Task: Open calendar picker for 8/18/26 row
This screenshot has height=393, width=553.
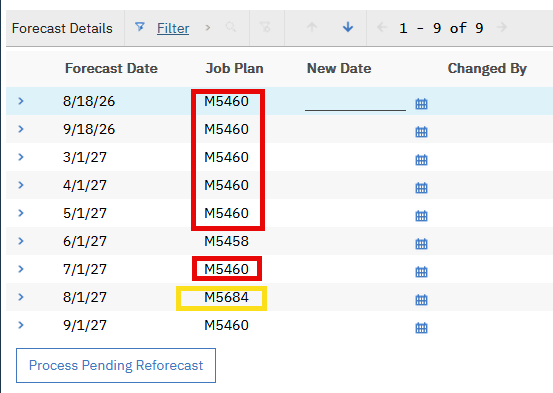Action: point(421,104)
